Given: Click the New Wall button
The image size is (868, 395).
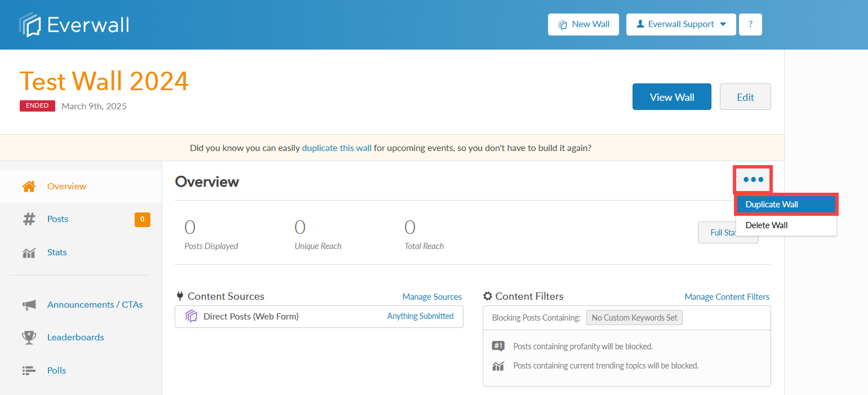Looking at the screenshot, I should tap(583, 24).
